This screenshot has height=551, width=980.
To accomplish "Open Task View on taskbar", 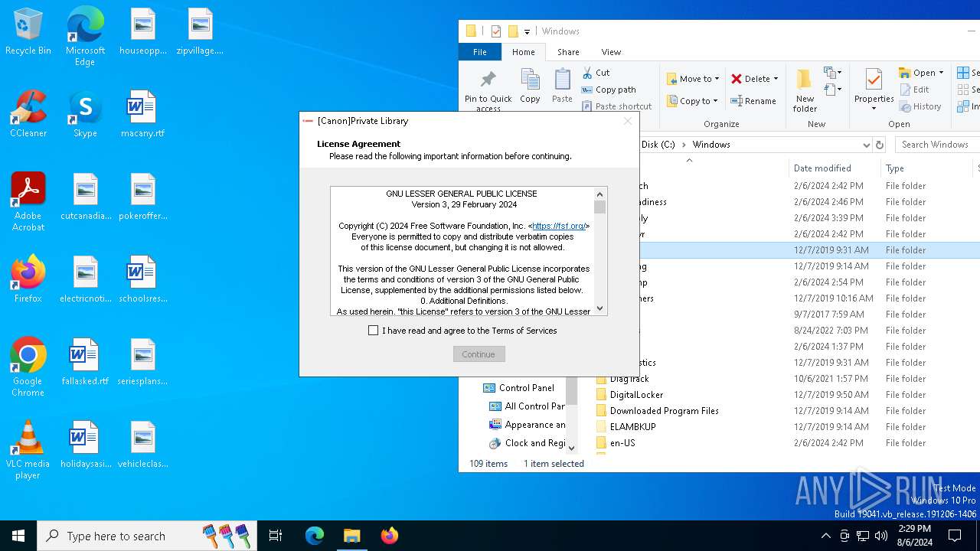I will 276,536.
